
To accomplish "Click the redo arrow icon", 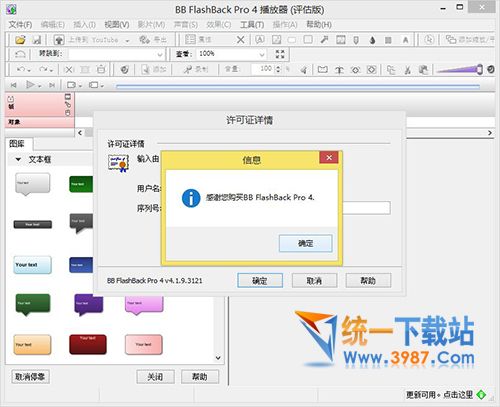I will (43, 69).
